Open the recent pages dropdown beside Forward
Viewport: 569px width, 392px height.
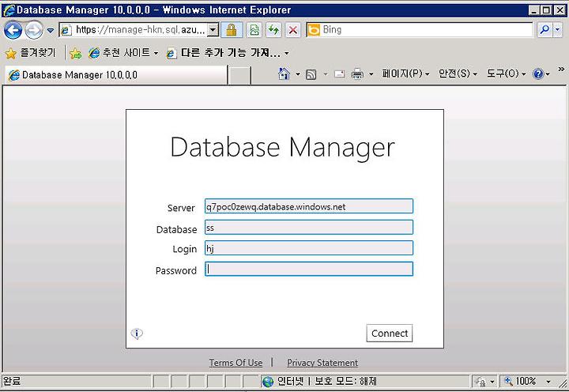(x=51, y=30)
